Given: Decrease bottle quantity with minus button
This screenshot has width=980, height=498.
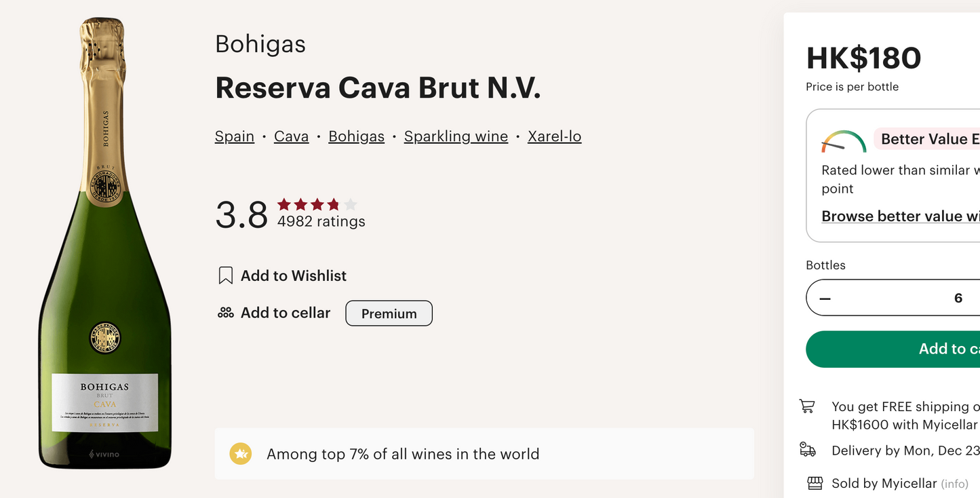Looking at the screenshot, I should (x=825, y=299).
